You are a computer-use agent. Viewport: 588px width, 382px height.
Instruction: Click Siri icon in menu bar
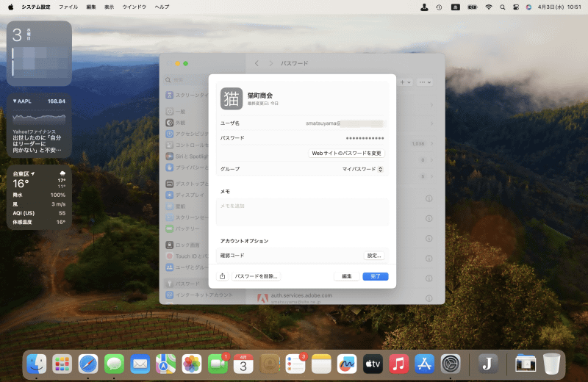point(528,7)
